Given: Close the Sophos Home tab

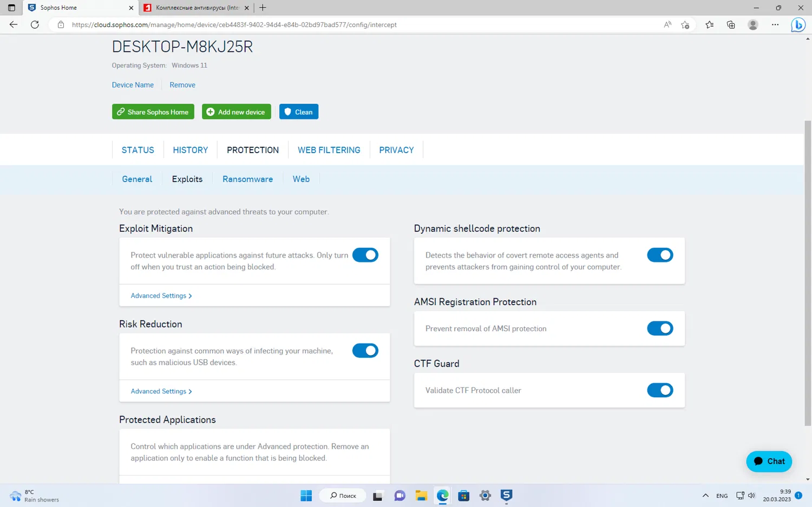Looking at the screenshot, I should 131,8.
